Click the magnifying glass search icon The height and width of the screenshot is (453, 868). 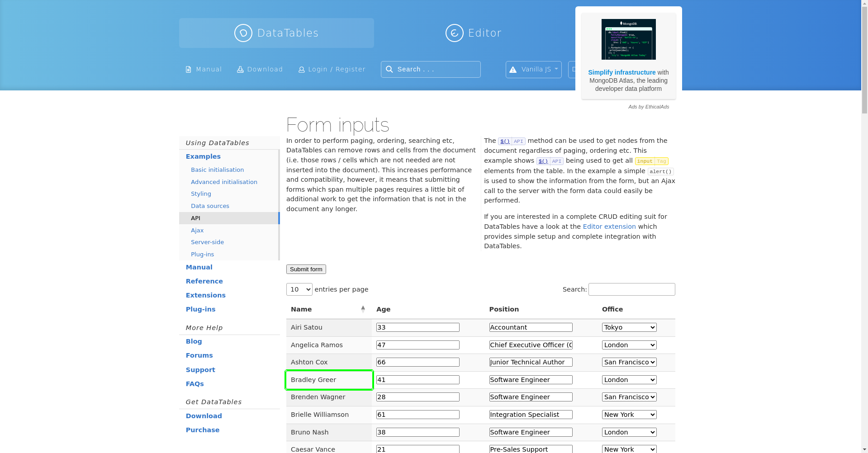(389, 69)
